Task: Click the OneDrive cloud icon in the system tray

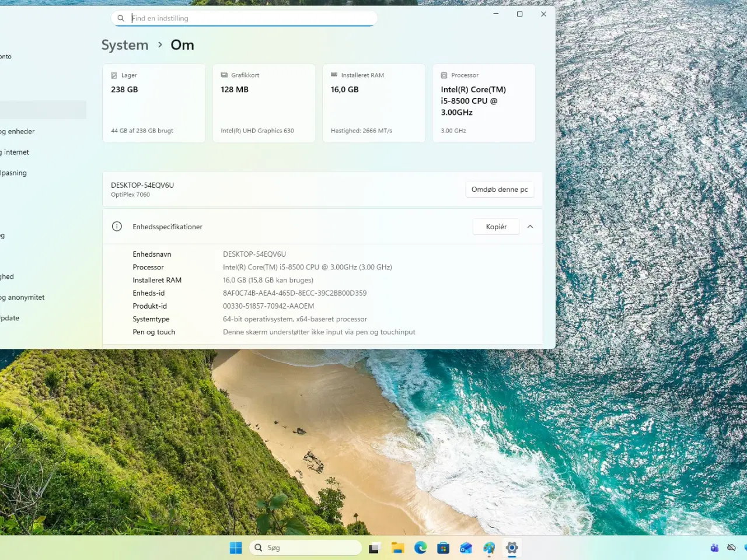Action: click(731, 547)
